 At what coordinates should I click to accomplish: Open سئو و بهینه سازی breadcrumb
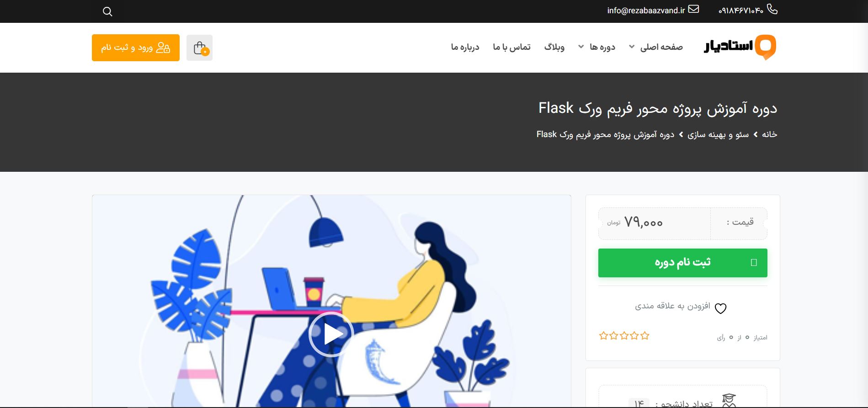pos(718,134)
